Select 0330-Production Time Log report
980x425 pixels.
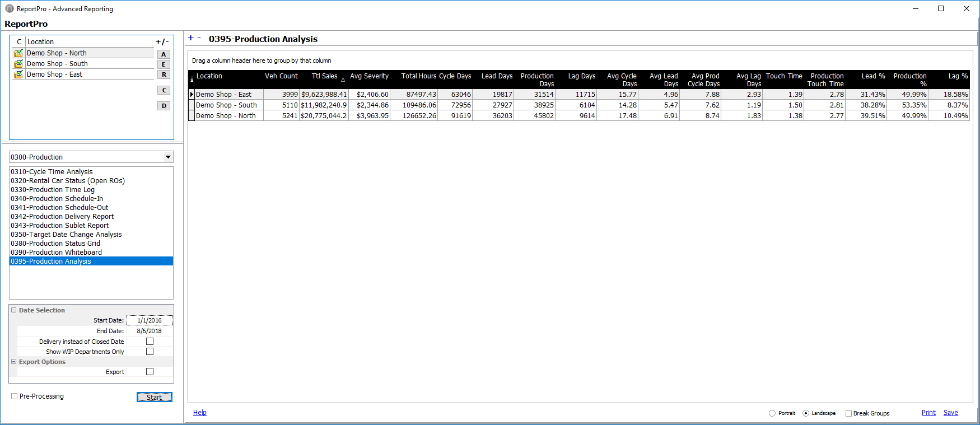tap(91, 190)
